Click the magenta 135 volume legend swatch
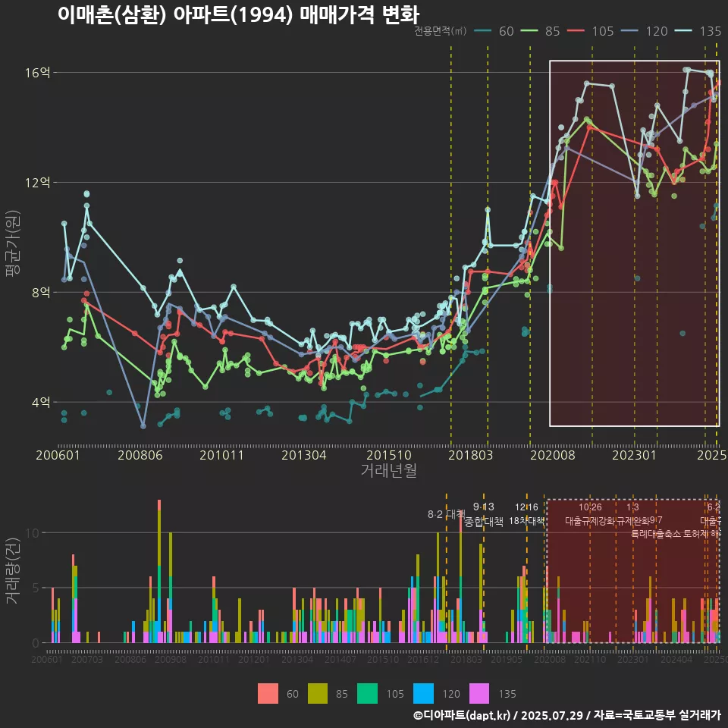728x728 pixels. (479, 694)
